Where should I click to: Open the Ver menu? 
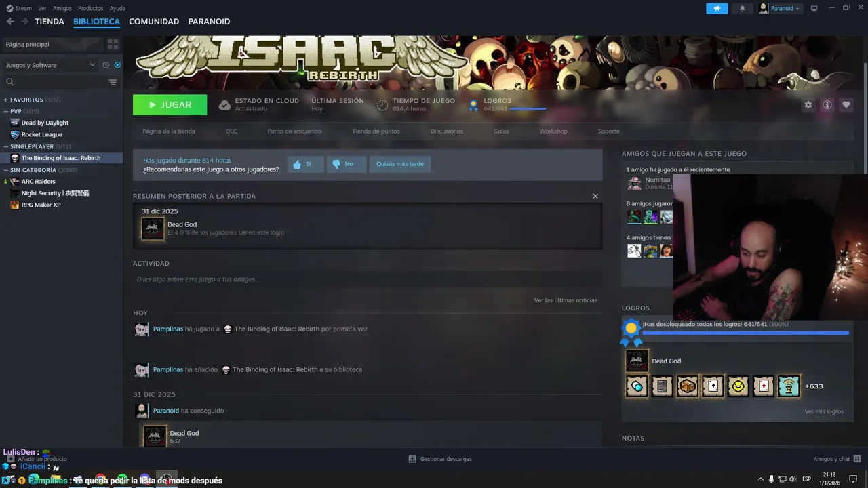click(42, 9)
